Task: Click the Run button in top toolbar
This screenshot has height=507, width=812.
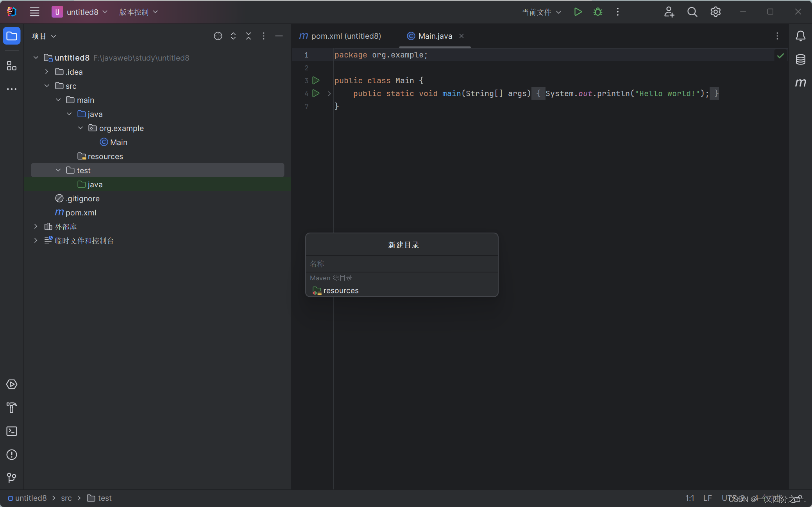Action: pyautogui.click(x=578, y=12)
